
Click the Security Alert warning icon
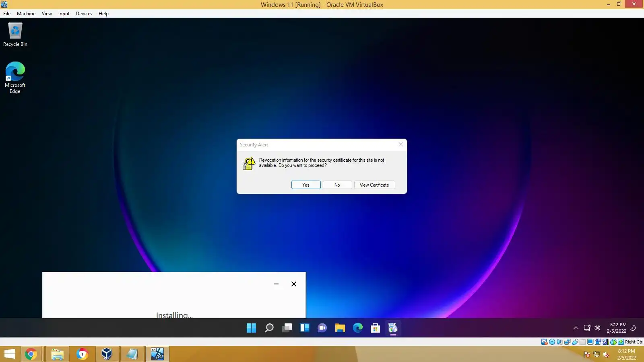[x=249, y=163]
